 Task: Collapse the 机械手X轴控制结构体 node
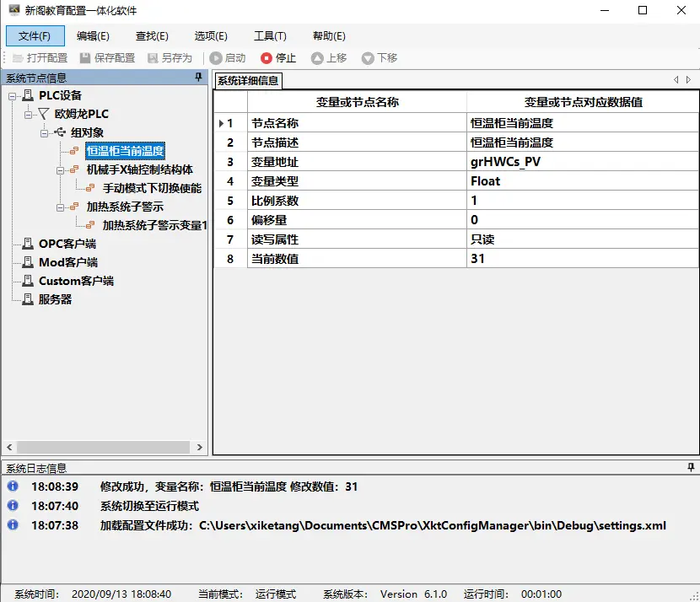[60, 170]
